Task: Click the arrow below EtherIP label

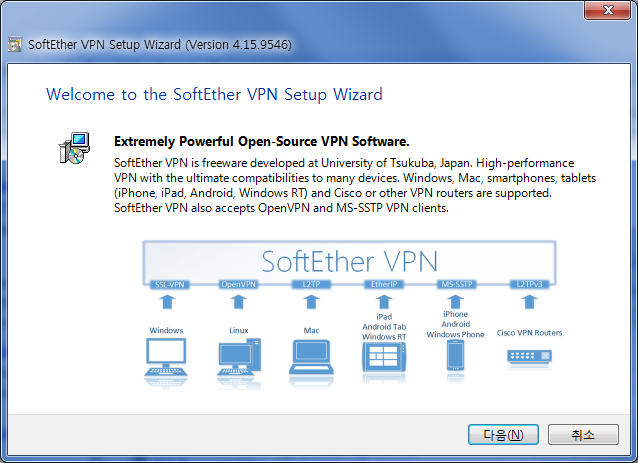Action: click(384, 302)
